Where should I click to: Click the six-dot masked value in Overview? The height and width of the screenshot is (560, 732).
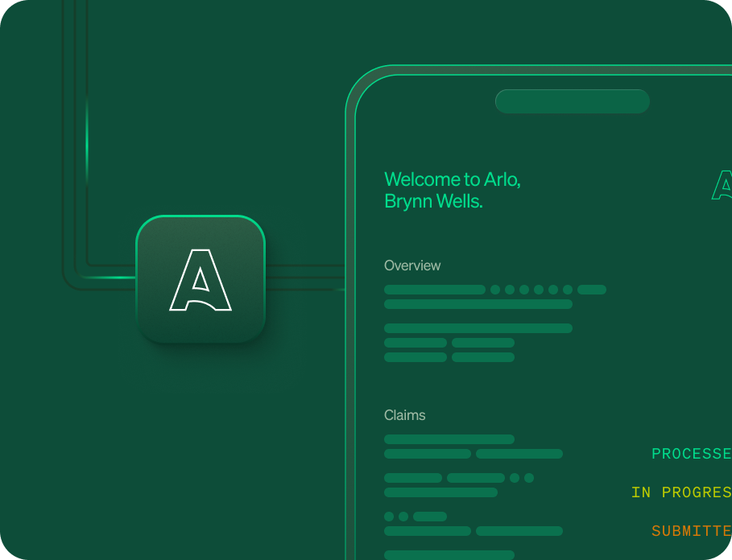coord(531,290)
